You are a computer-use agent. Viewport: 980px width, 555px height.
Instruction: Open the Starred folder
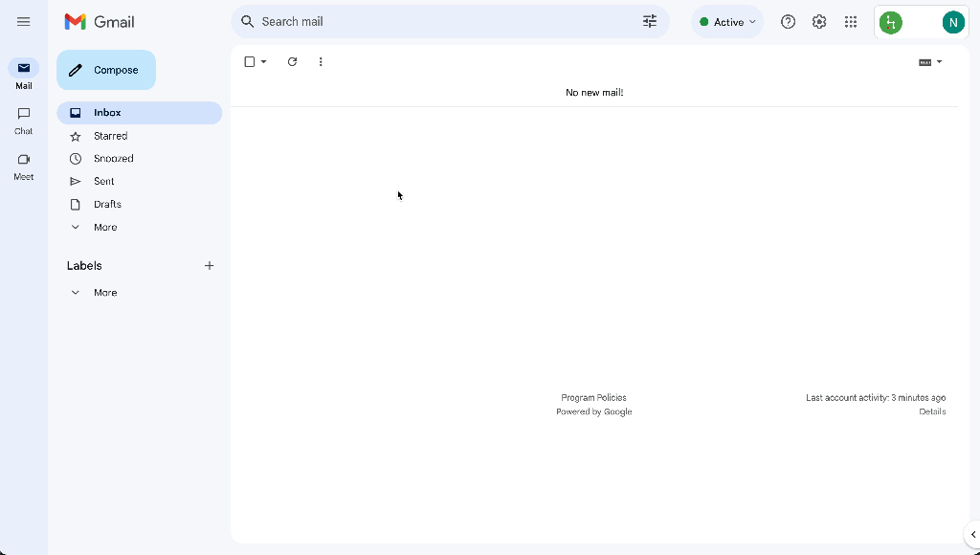click(110, 136)
